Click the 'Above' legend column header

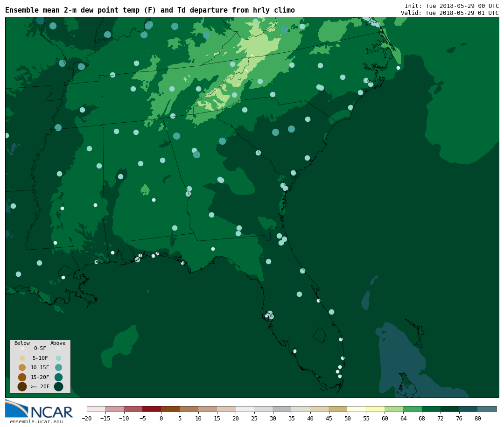[x=58, y=343]
